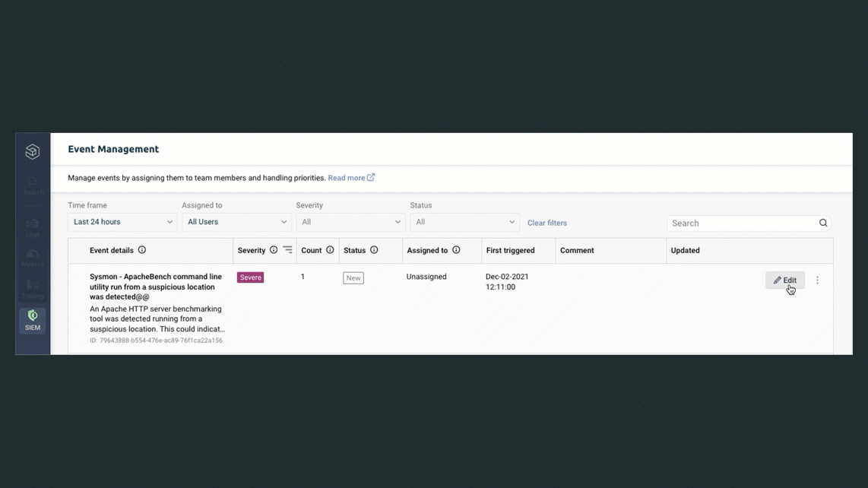Click the Event details info icon
The width and height of the screenshot is (868, 488).
pos(142,250)
